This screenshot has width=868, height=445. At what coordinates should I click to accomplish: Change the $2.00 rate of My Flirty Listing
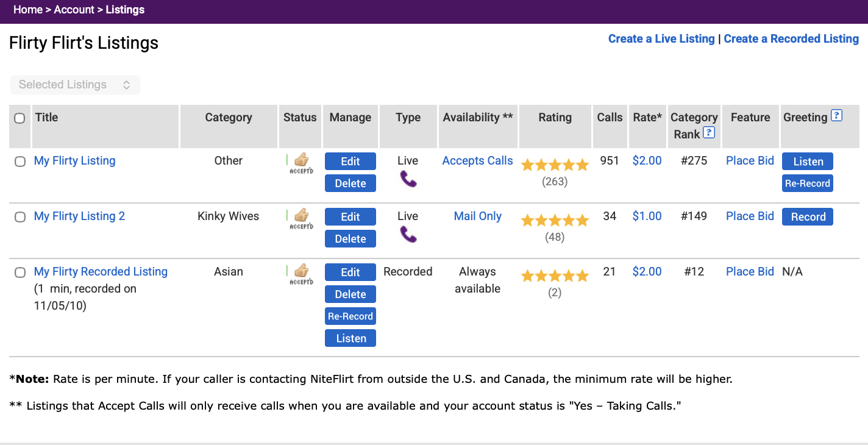pyautogui.click(x=647, y=161)
